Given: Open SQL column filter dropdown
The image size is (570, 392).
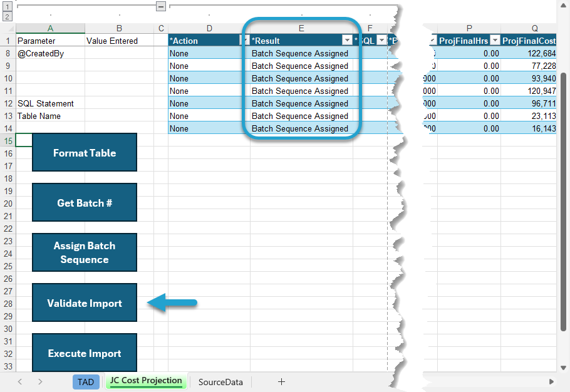Looking at the screenshot, I should click(x=381, y=40).
